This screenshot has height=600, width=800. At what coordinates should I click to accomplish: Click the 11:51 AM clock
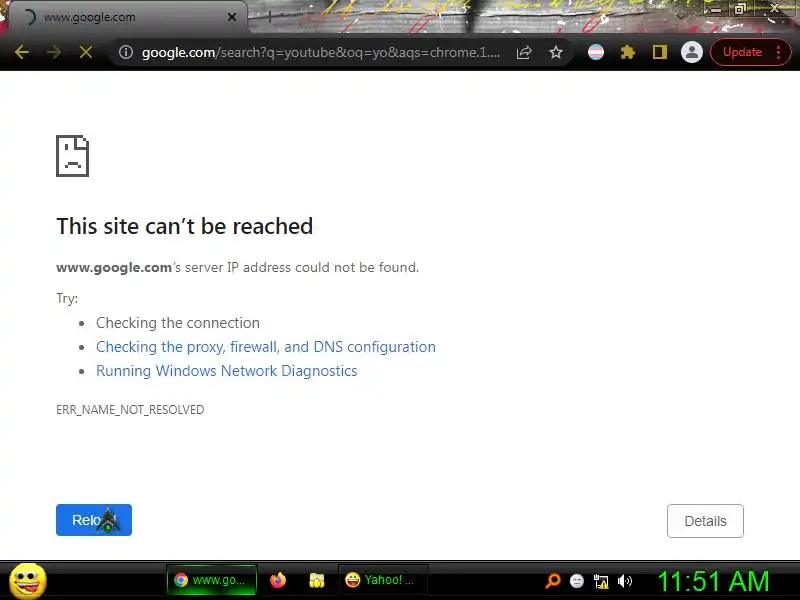point(714,581)
